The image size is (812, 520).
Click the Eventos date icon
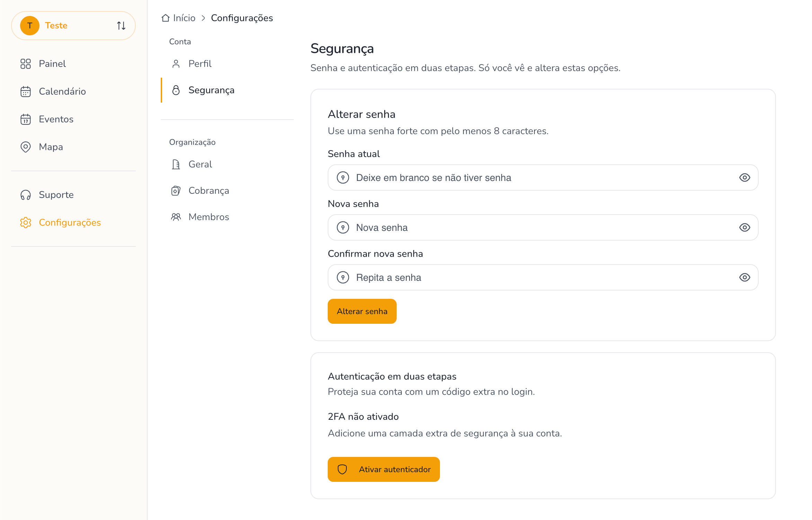26,119
